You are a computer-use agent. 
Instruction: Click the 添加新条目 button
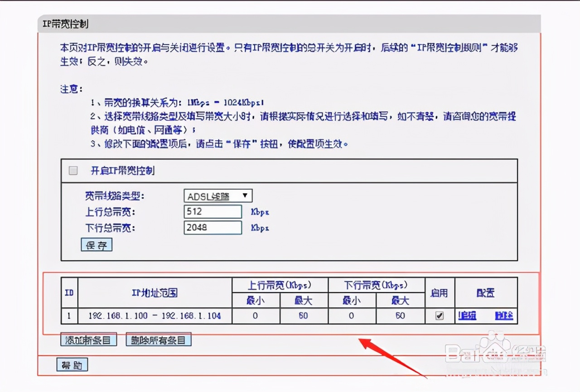89,339
